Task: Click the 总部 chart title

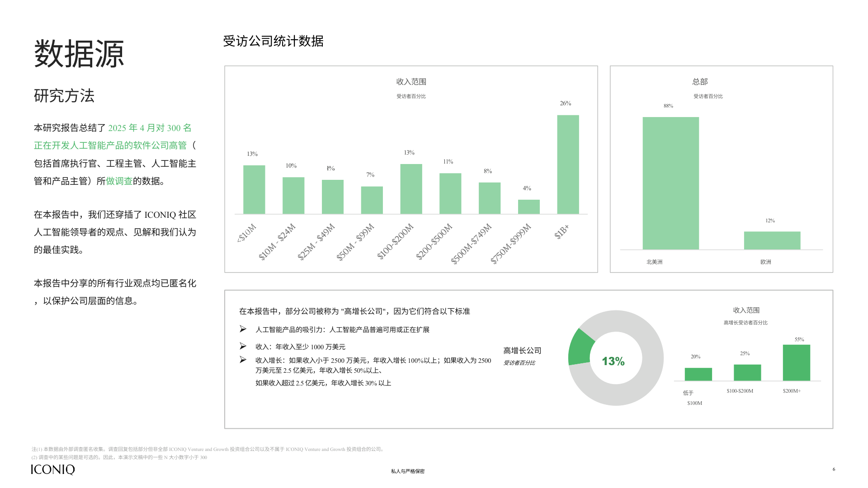Action: [x=700, y=82]
